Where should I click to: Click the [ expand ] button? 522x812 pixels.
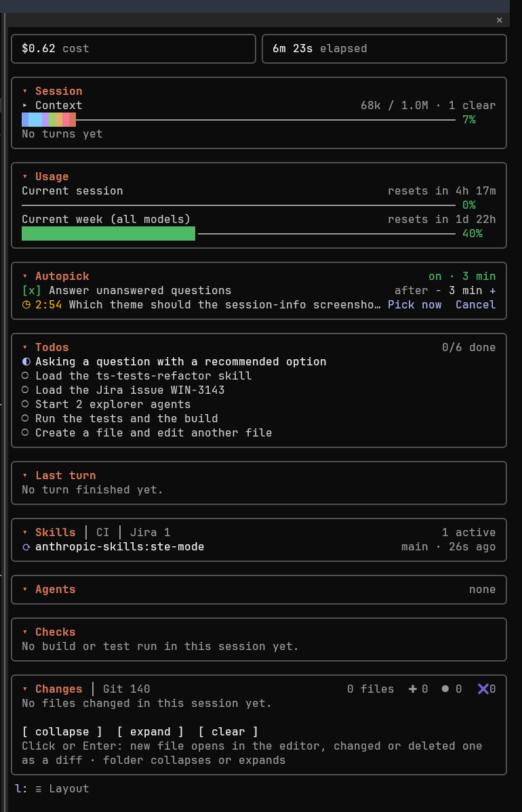[x=150, y=732]
